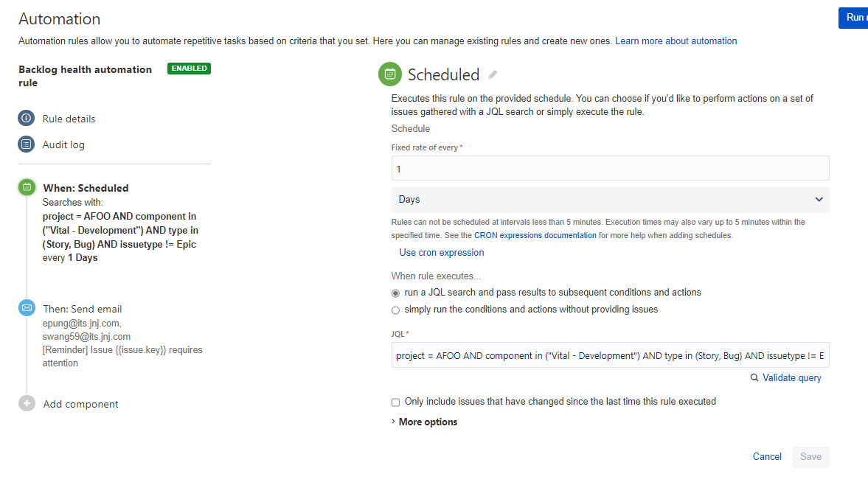868x499 pixels.
Task: Open the Days interval unit dropdown
Action: click(610, 200)
